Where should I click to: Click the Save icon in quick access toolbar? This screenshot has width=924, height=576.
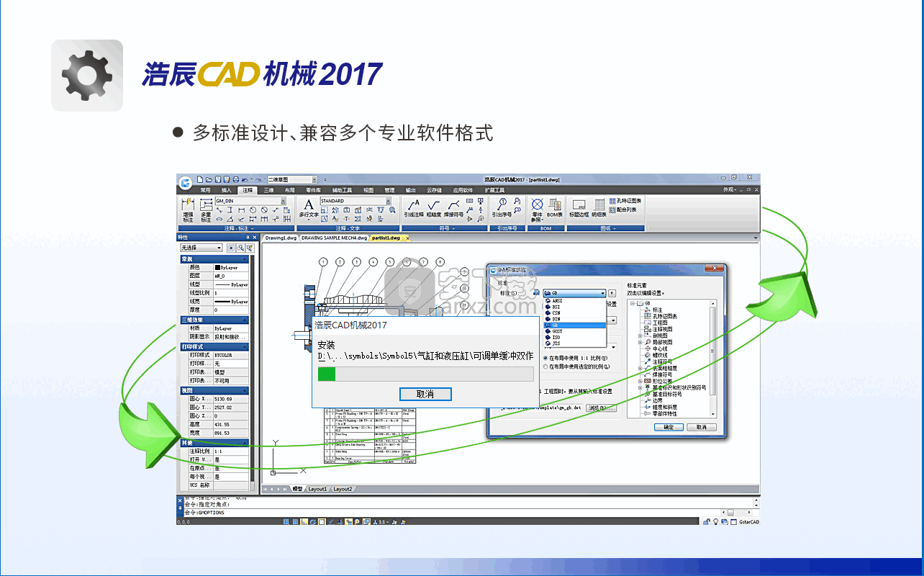217,179
